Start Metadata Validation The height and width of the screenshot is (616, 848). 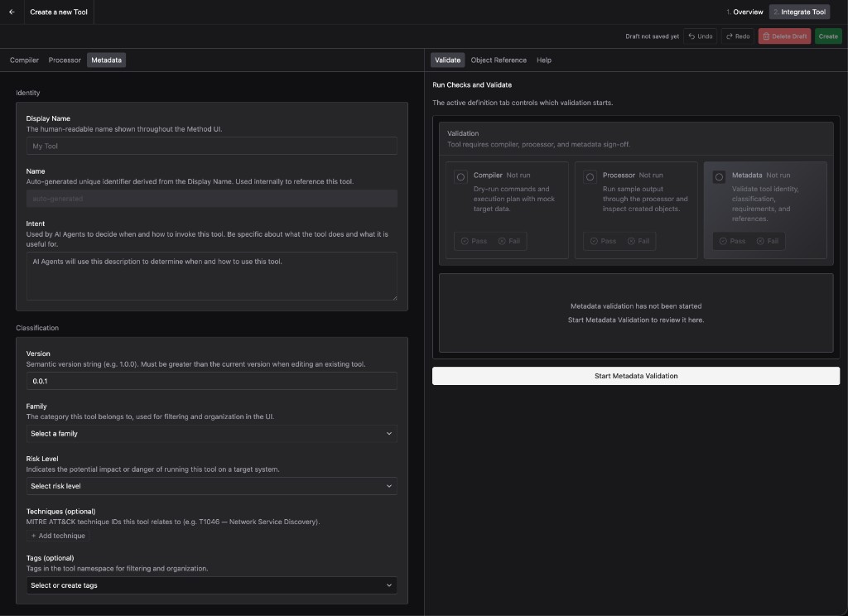tap(635, 376)
